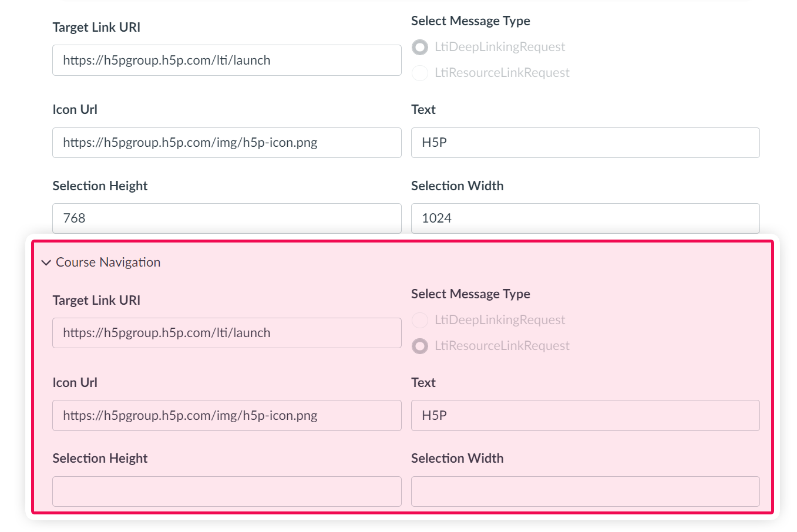Viewport: 797px width, 532px height.
Task: Click the Selection Height label above the 768 field
Action: pyautogui.click(x=100, y=186)
